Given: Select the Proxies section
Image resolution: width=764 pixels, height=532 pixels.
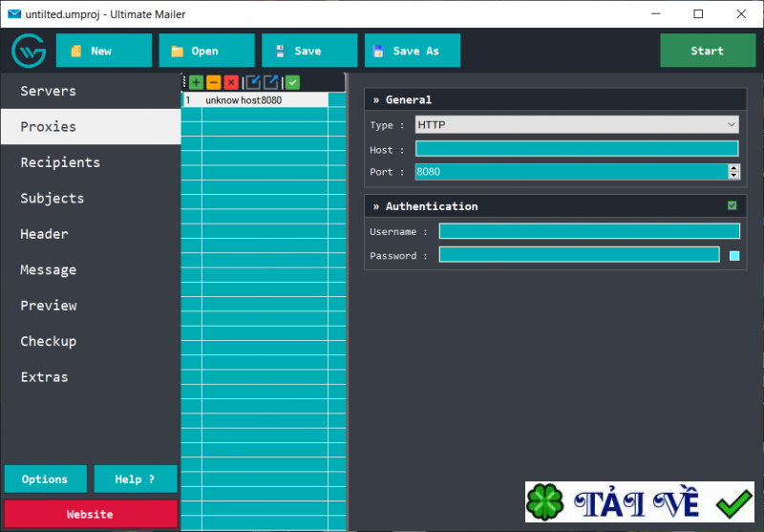Looking at the screenshot, I should click(91, 127).
